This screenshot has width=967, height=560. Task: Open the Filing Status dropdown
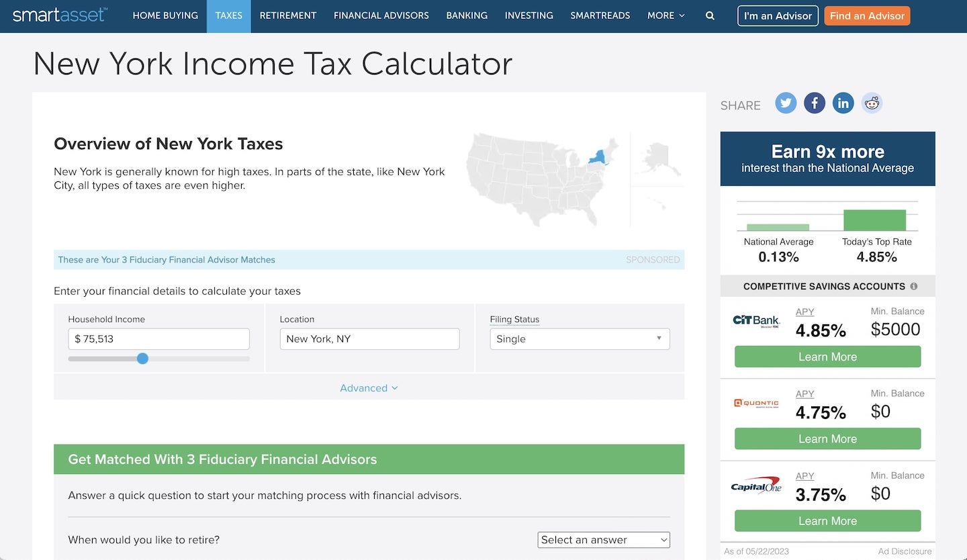(579, 339)
